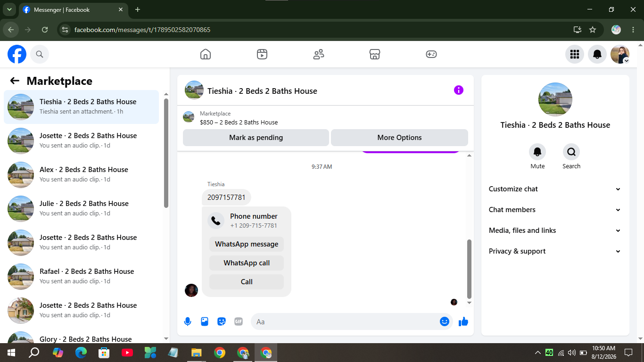
Task: Click the taskbar clock showing 10:50 AM
Action: point(603,352)
